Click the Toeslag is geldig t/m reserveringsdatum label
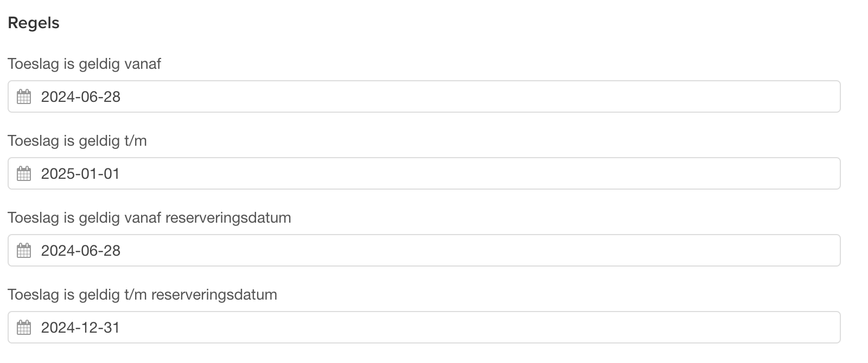This screenshot has width=868, height=363. pos(142,295)
